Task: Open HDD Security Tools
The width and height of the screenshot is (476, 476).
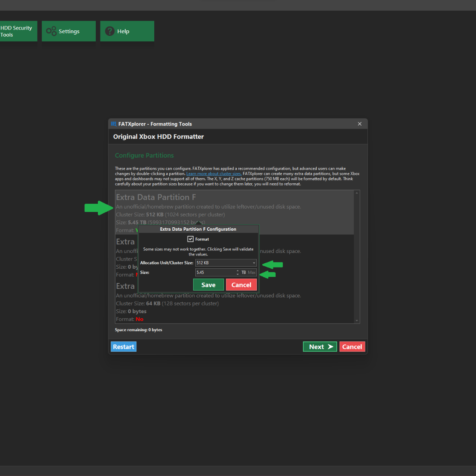Action: pyautogui.click(x=18, y=31)
